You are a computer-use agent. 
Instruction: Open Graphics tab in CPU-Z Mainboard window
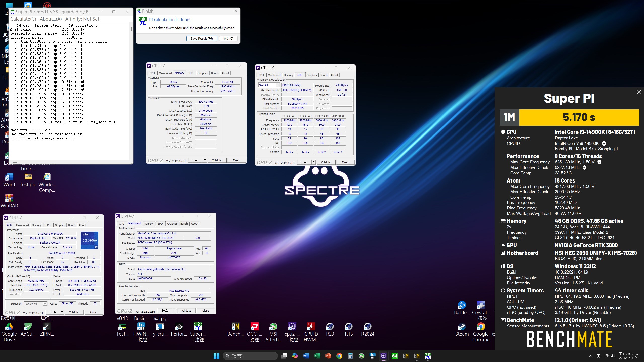(172, 224)
